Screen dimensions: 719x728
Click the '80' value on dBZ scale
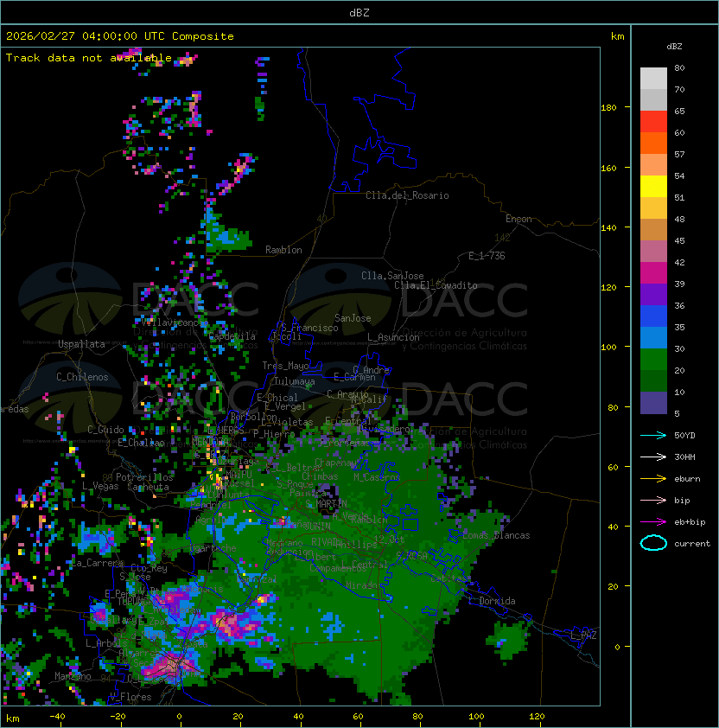679,67
